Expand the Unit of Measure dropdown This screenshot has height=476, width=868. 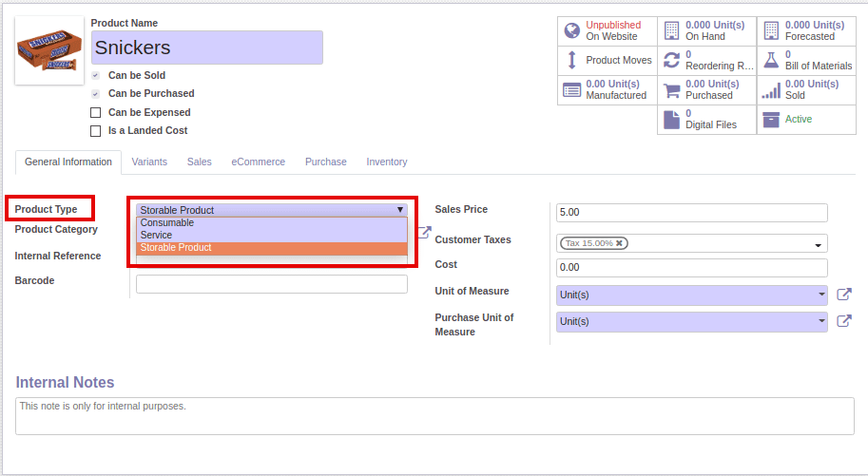(821, 295)
